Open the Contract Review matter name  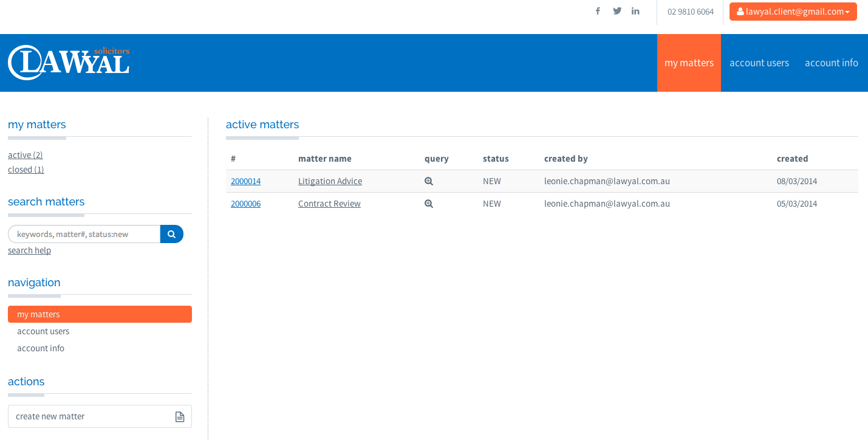(329, 204)
